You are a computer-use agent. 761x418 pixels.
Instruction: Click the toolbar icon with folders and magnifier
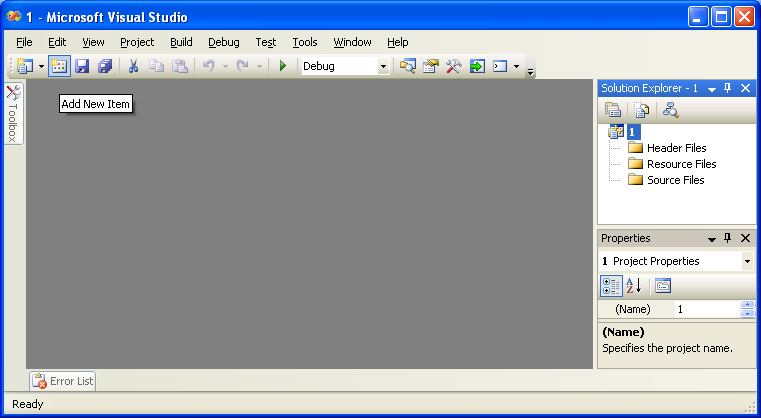pyautogui.click(x=408, y=66)
